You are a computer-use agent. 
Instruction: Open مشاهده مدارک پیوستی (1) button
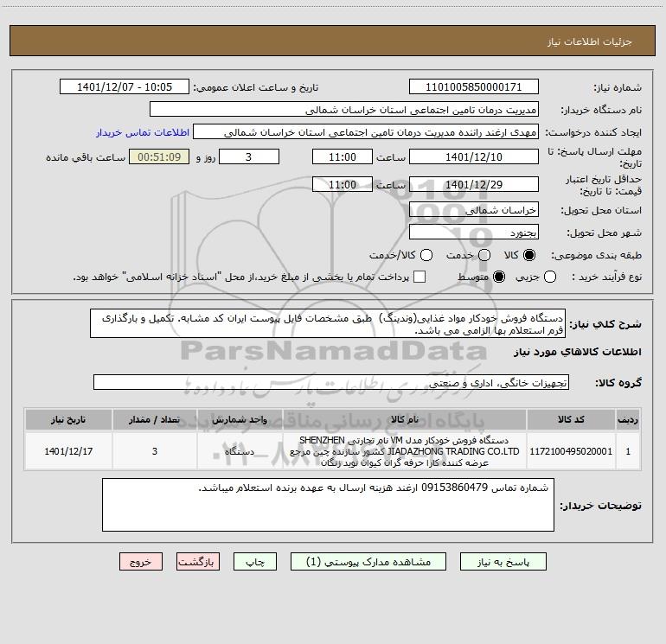368,562
